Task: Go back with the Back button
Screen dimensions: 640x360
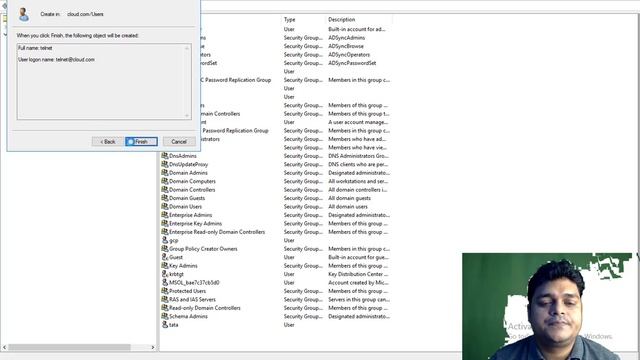Action: coord(107,142)
